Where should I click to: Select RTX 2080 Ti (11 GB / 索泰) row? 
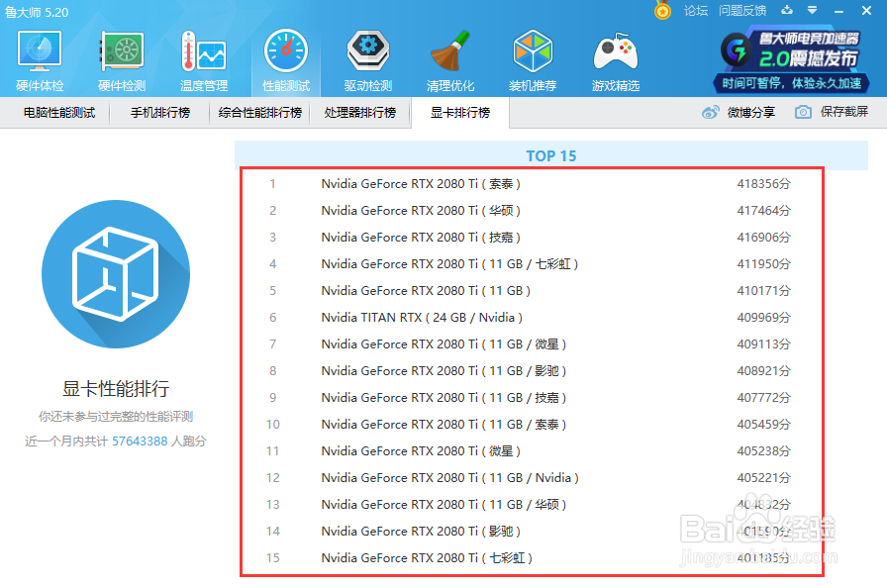[532, 424]
